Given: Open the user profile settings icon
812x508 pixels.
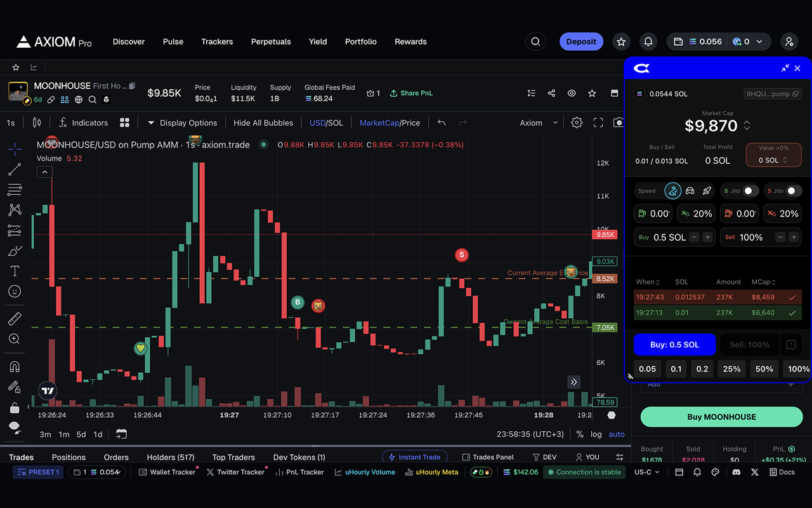Looking at the screenshot, I should 789,42.
